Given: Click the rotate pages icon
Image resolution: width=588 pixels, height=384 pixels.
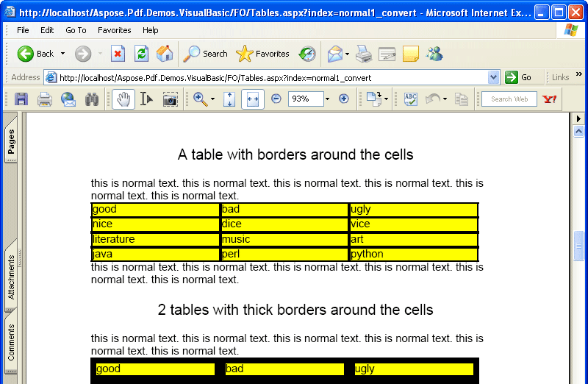Looking at the screenshot, I should pos(373,99).
